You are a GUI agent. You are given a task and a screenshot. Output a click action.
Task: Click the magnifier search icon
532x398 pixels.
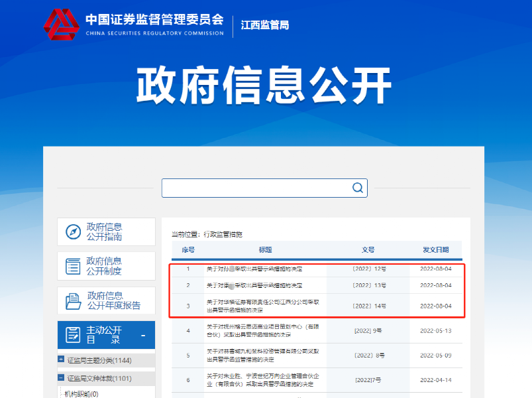[358, 188]
